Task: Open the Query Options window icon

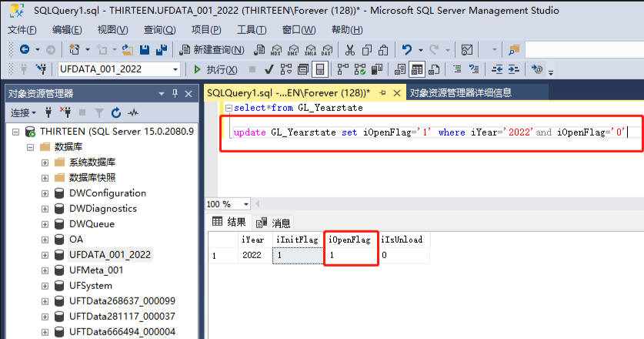Action: pyautogui.click(x=303, y=69)
